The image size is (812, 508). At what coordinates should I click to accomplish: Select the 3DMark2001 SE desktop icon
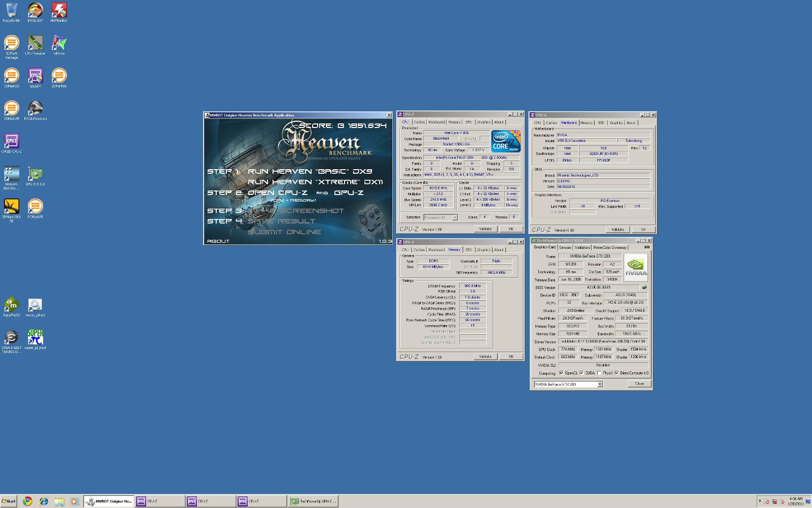pyautogui.click(x=11, y=210)
